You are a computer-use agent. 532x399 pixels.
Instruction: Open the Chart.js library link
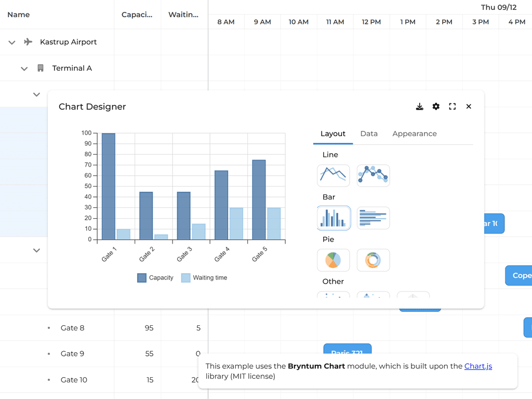(478, 366)
